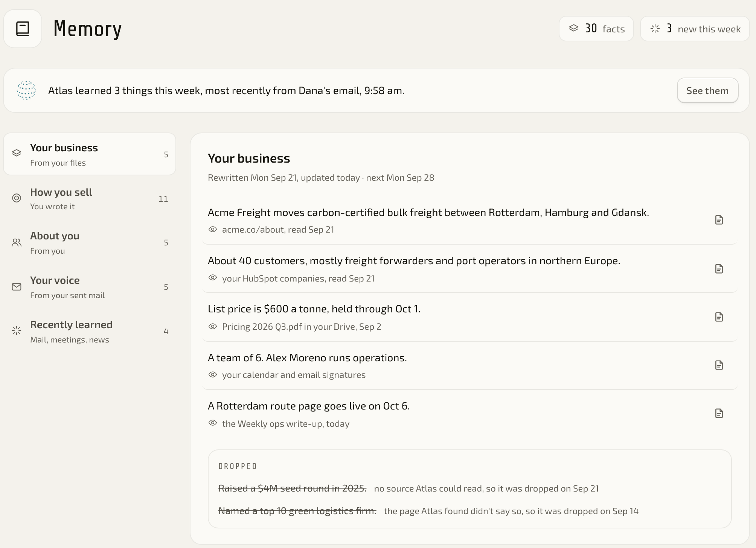Open document icon for Rotterdam route page fact
756x548 pixels.
719,413
